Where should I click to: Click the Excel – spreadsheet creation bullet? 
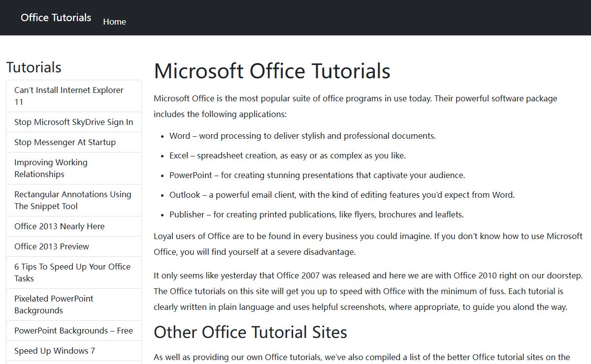tap(288, 155)
